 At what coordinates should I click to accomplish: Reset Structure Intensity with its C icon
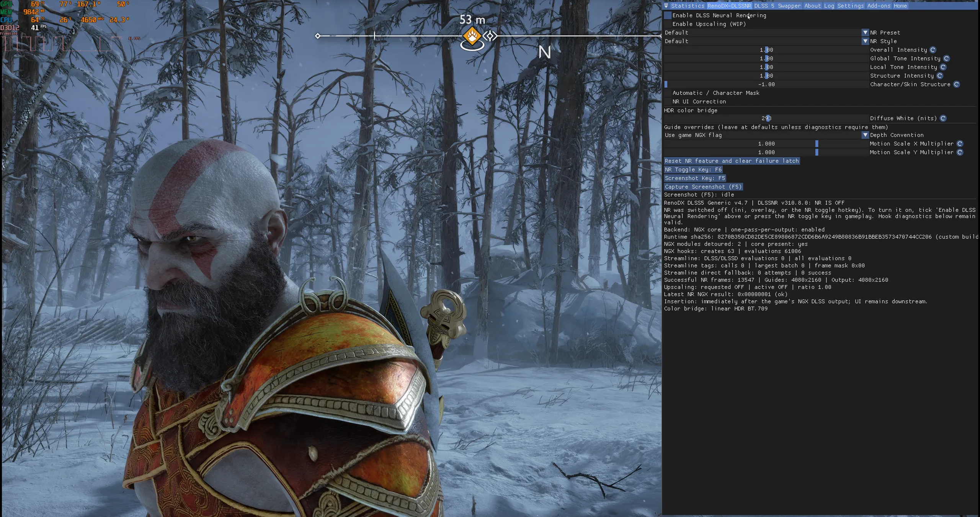(939, 76)
